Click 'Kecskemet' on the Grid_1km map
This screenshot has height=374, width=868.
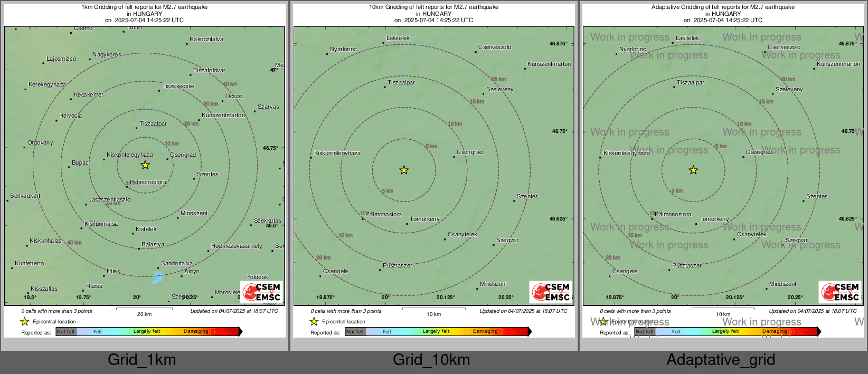(x=88, y=95)
